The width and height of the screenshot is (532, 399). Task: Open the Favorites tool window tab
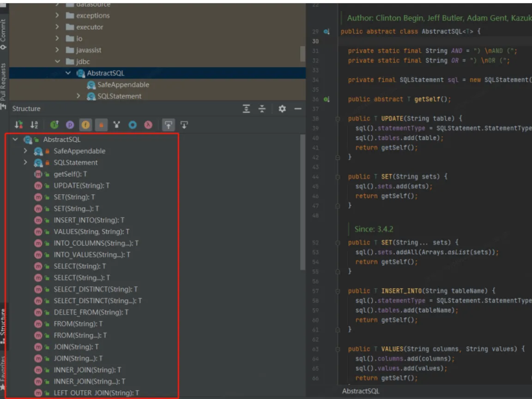coord(3,373)
